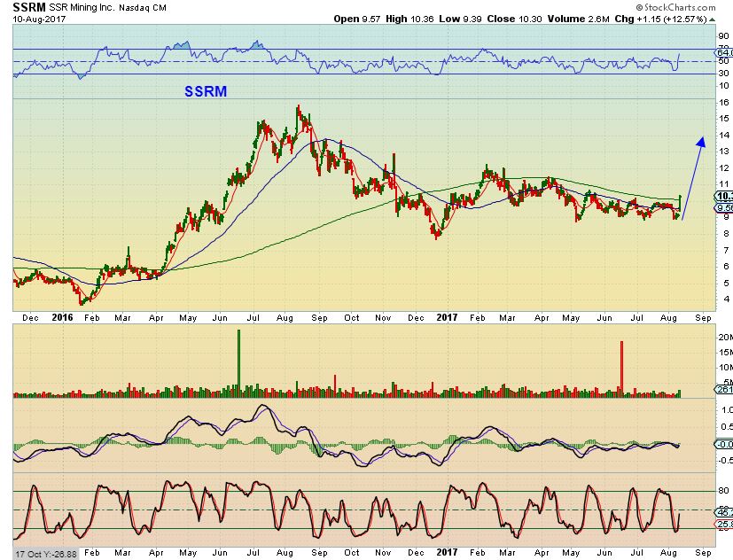Click the Chg +1.15 (+12.57%) value
The image size is (733, 560).
[660, 19]
